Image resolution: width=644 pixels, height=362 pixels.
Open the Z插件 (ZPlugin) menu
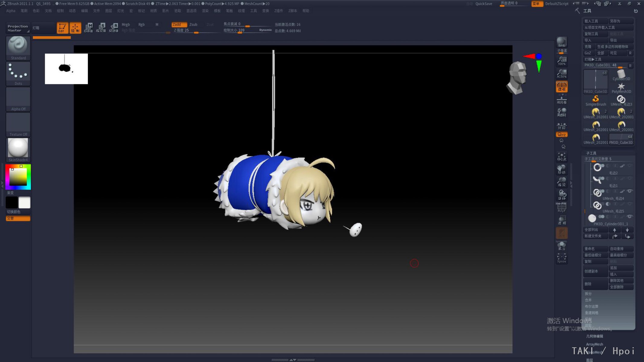click(278, 11)
